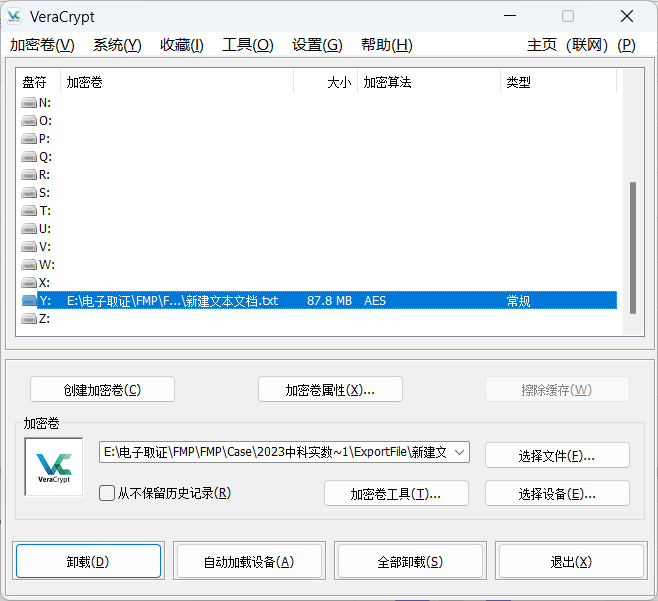The image size is (658, 601).
Task: Open the 设置(G) menu
Action: pyautogui.click(x=317, y=45)
